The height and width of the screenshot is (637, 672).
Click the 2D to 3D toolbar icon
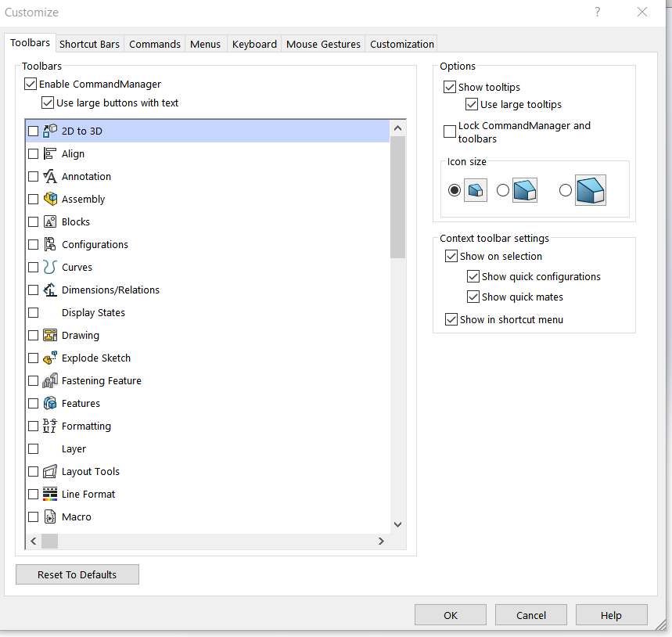[50, 131]
